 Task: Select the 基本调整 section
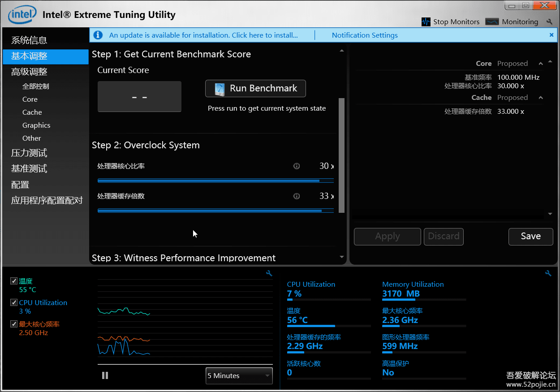tap(45, 56)
